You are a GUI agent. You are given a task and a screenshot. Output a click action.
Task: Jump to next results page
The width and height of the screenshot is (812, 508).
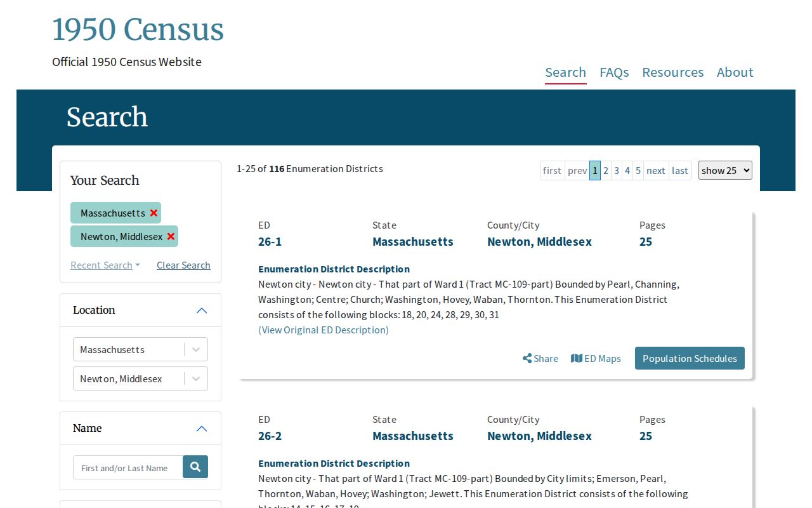[656, 170]
